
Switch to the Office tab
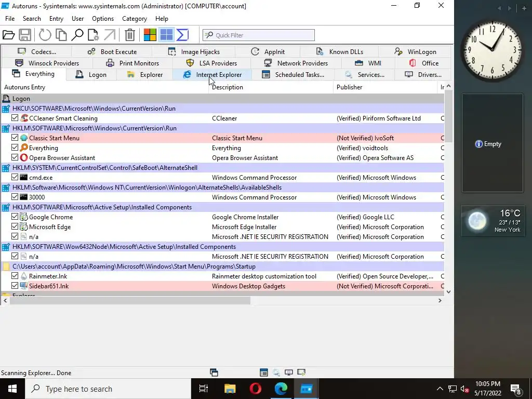(424, 63)
